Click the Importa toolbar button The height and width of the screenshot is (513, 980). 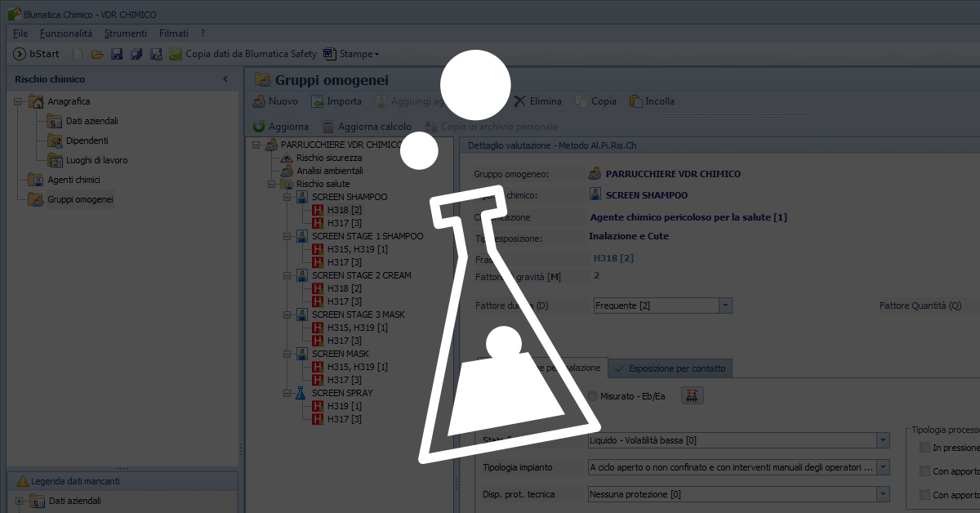[336, 101]
